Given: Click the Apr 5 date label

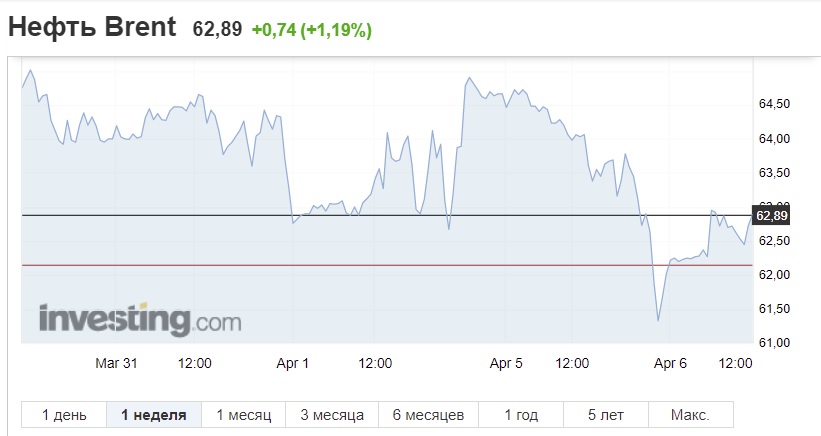Looking at the screenshot, I should [x=506, y=363].
